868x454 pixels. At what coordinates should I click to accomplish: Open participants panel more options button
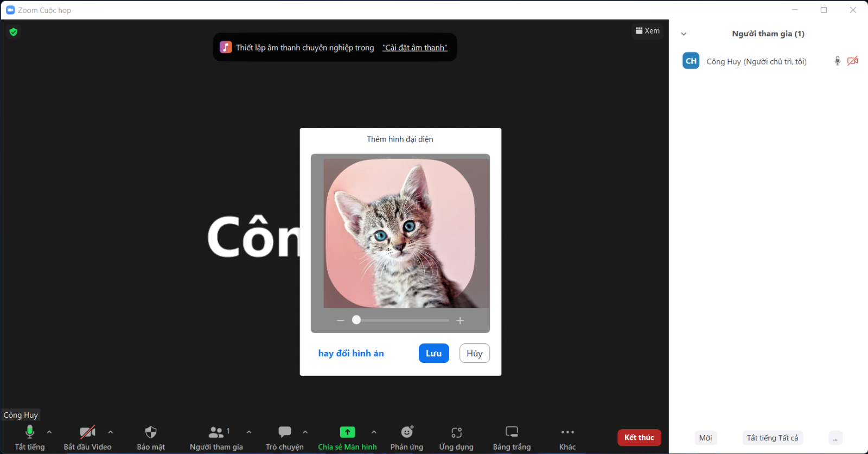point(835,438)
